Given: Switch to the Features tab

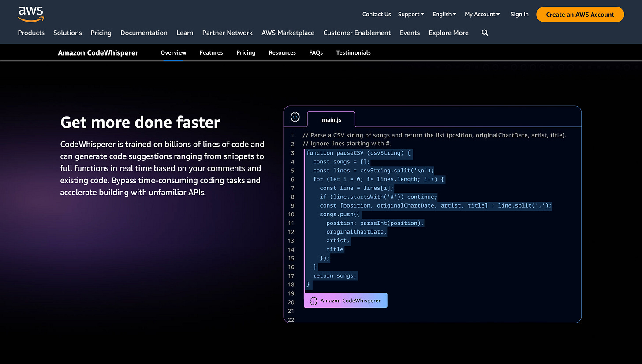Looking at the screenshot, I should [211, 52].
